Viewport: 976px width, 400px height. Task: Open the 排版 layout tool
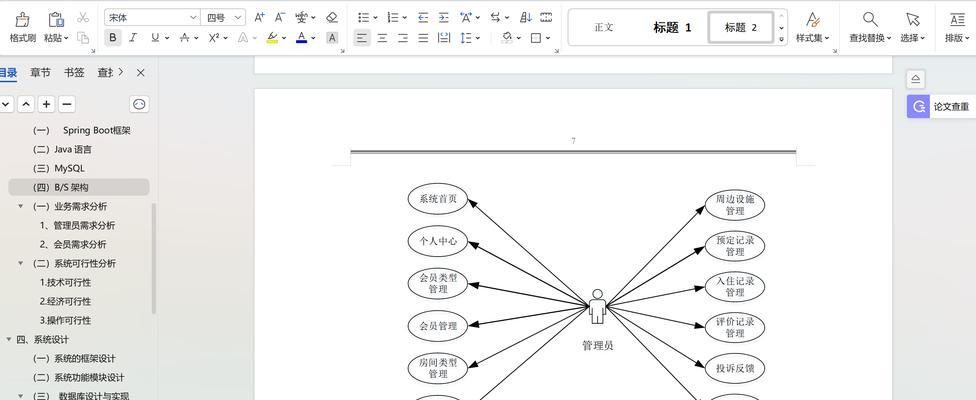pos(957,27)
